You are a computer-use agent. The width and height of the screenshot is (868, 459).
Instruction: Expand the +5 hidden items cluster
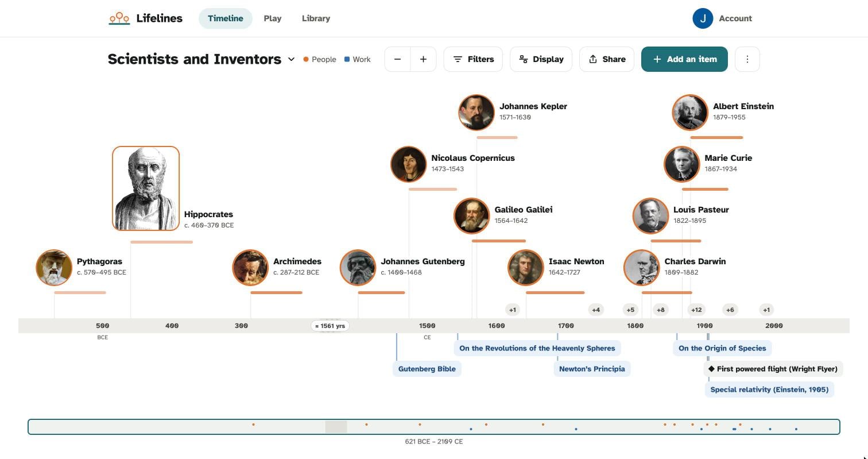tap(630, 310)
